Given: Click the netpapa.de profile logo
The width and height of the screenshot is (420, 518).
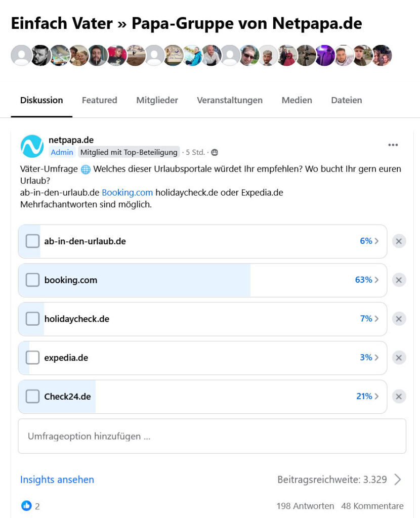Looking at the screenshot, I should pos(32,146).
